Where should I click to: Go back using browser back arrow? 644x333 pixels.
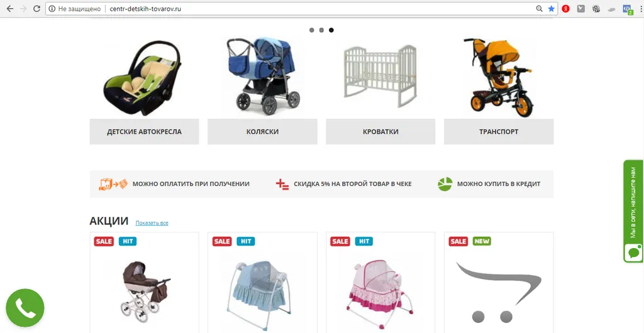[x=10, y=9]
